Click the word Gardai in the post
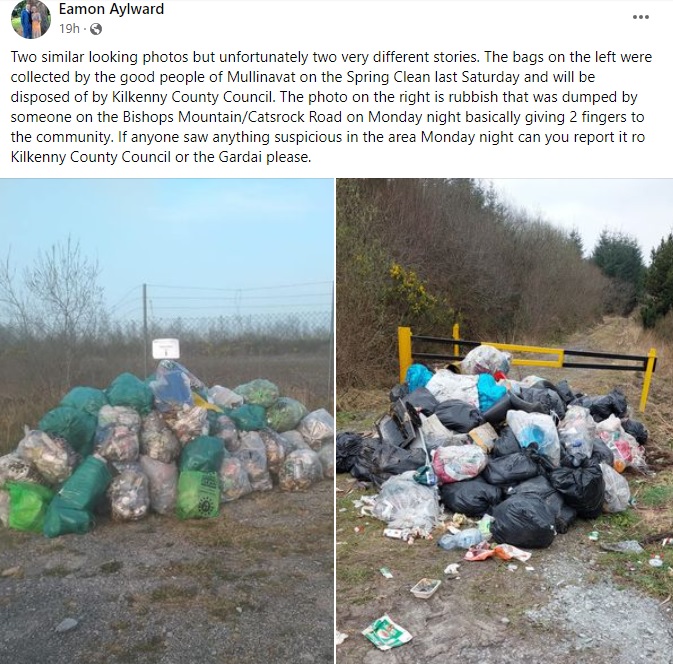 pyautogui.click(x=240, y=157)
